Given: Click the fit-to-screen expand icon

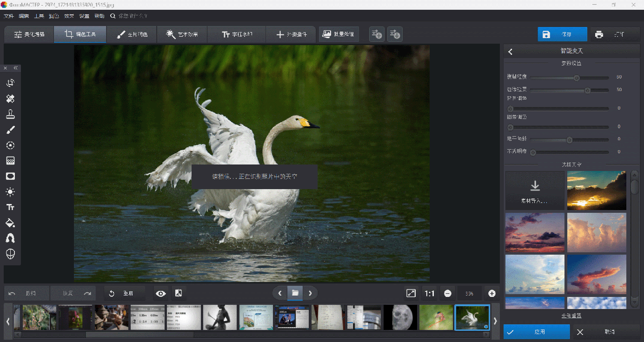Looking at the screenshot, I should 411,293.
